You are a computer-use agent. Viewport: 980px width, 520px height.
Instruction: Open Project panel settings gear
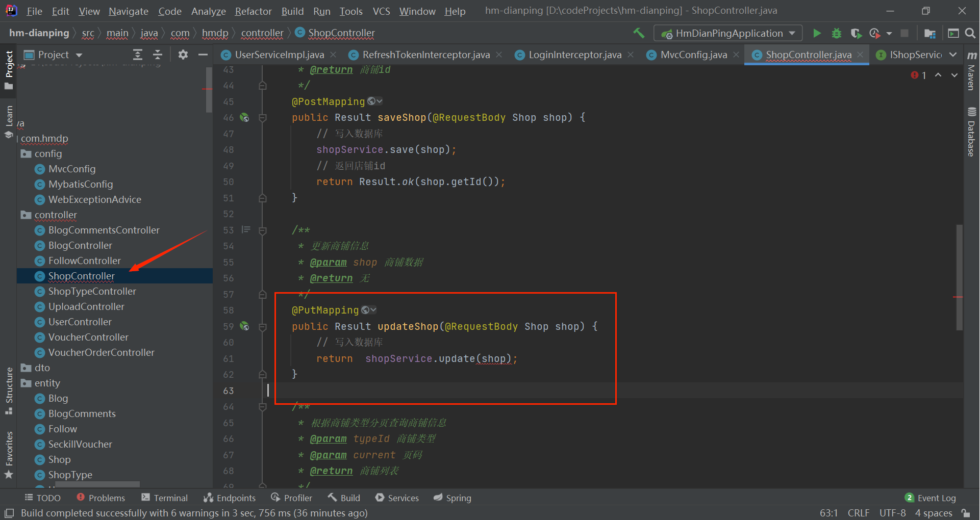tap(183, 55)
